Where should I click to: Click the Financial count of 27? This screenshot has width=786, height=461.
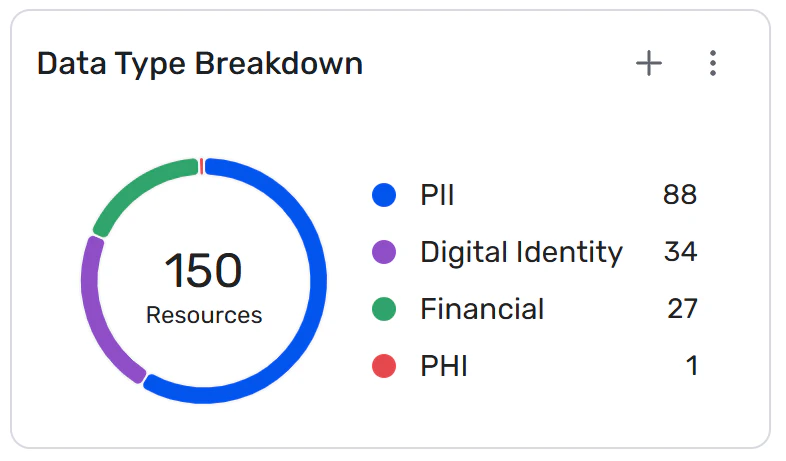coord(682,309)
